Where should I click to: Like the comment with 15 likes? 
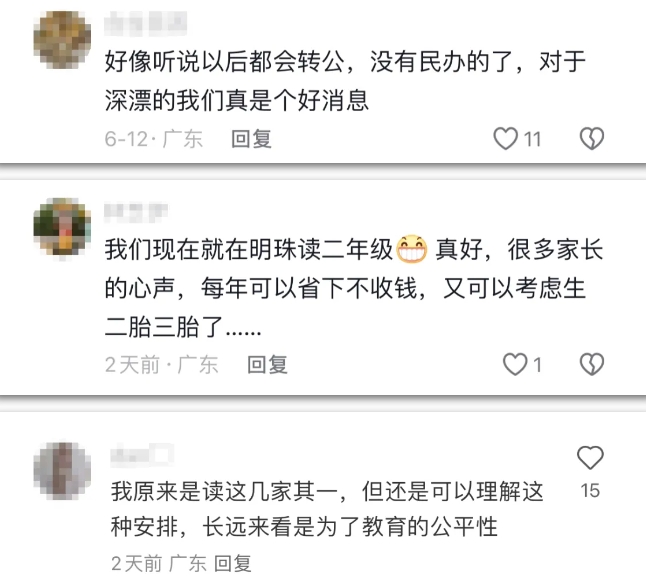590,458
